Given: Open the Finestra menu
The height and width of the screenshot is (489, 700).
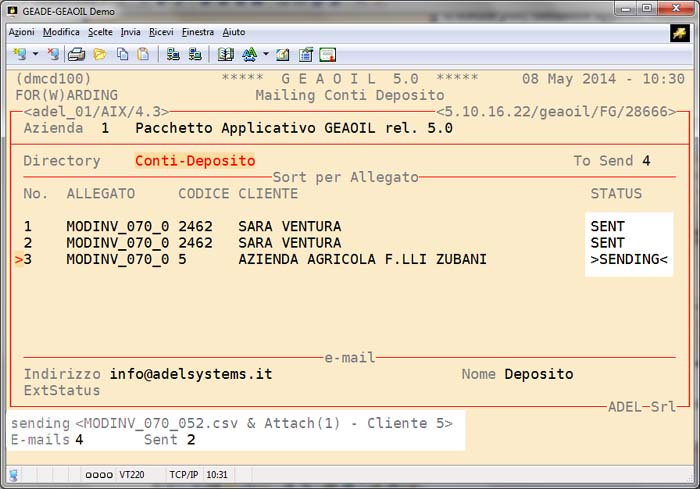Looking at the screenshot, I should tap(198, 32).
